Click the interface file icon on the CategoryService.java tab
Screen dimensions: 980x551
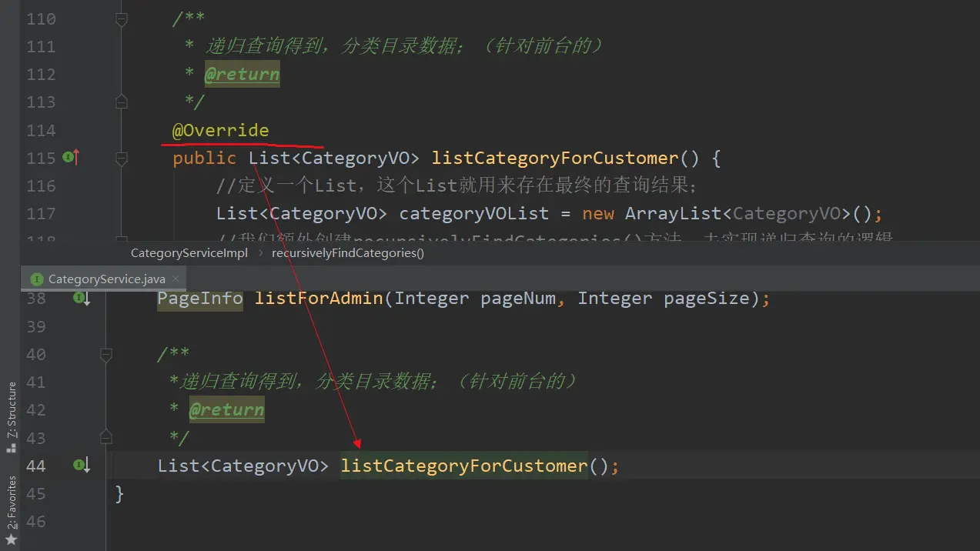click(x=36, y=279)
